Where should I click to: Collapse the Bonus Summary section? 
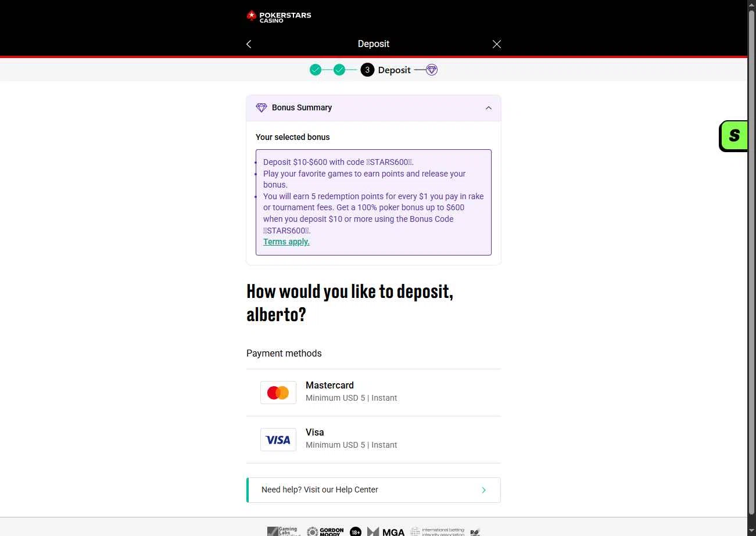[x=489, y=108]
